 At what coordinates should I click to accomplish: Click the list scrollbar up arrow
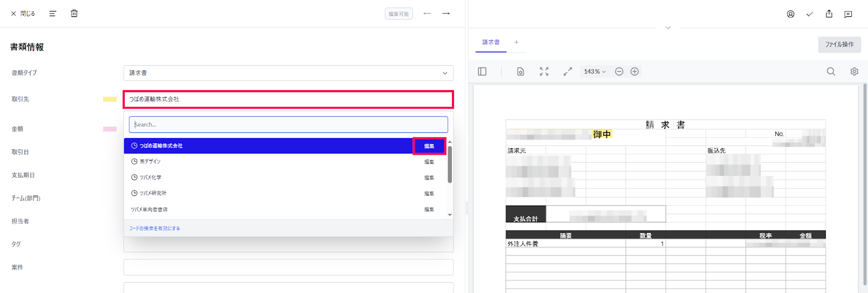click(x=450, y=142)
